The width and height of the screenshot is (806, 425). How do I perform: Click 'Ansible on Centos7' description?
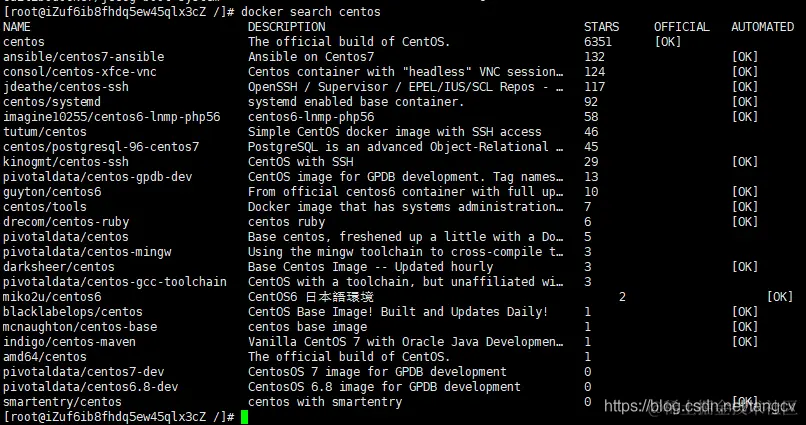[x=311, y=57]
